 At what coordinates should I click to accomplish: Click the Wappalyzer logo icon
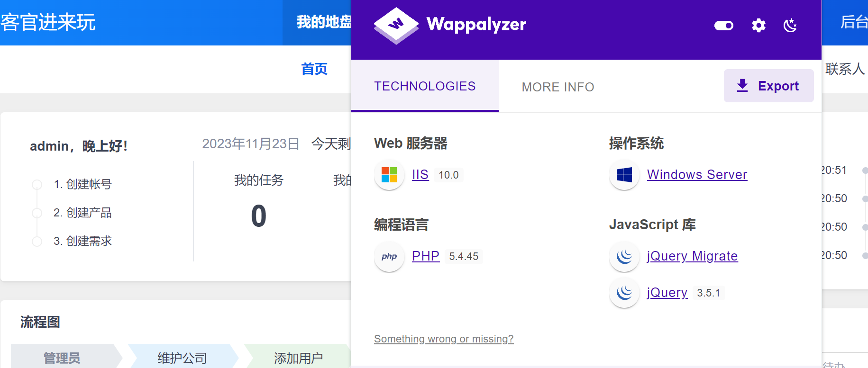click(x=396, y=26)
